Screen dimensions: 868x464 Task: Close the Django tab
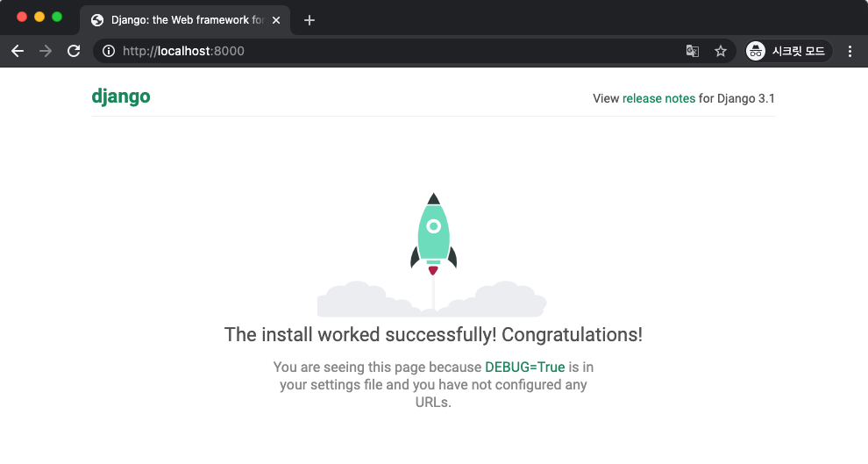[x=276, y=20]
